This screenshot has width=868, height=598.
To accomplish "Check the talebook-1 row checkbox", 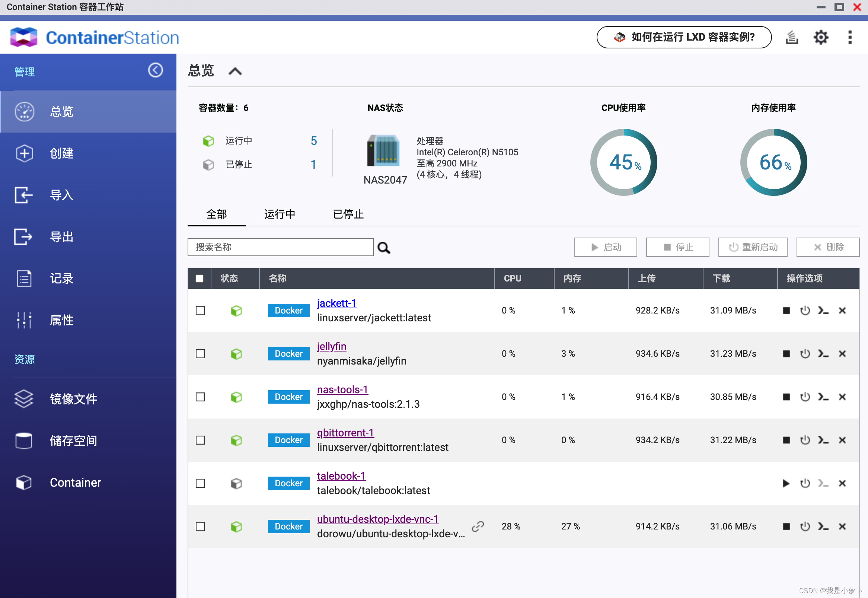I will point(200,483).
